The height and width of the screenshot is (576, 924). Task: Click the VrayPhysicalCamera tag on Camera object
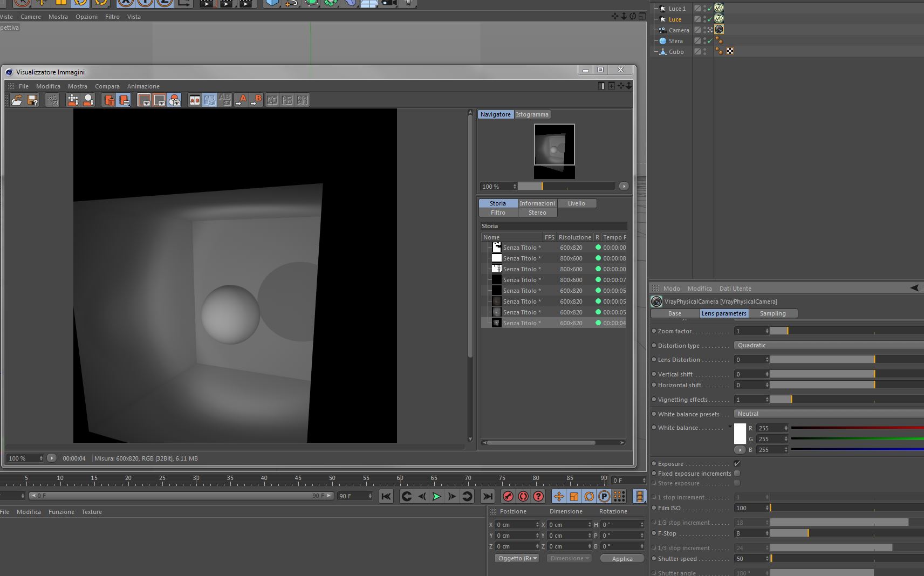pos(719,30)
